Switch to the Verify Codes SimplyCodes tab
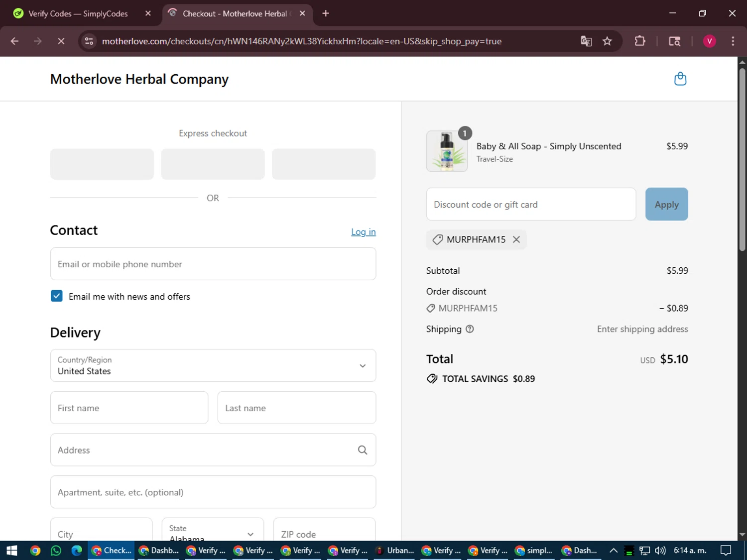Viewport: 747px width, 560px height. pos(78,13)
